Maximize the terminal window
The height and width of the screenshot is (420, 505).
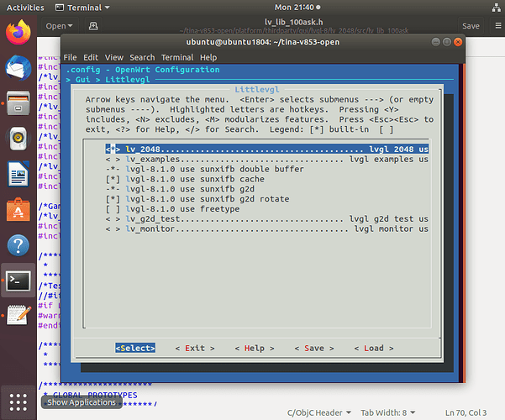tap(447, 42)
